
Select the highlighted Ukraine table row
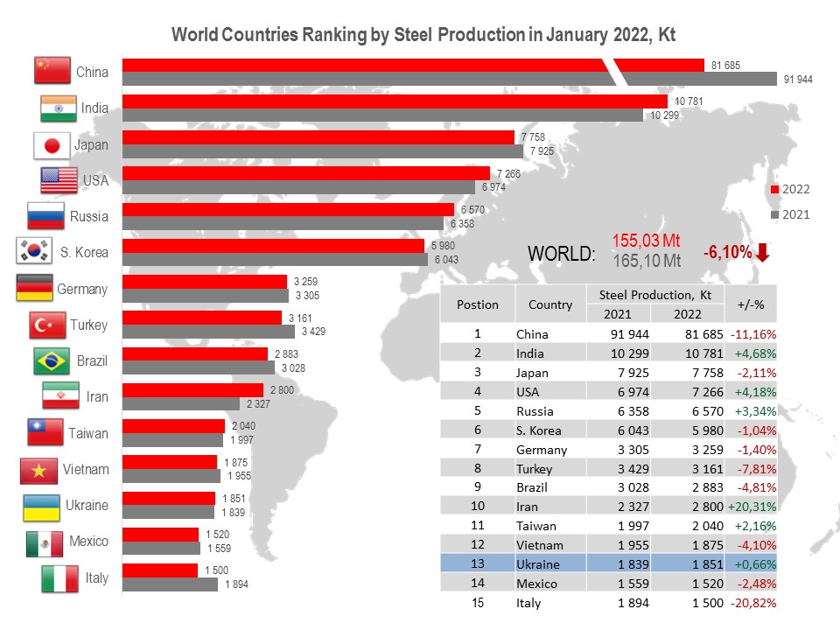tap(609, 563)
